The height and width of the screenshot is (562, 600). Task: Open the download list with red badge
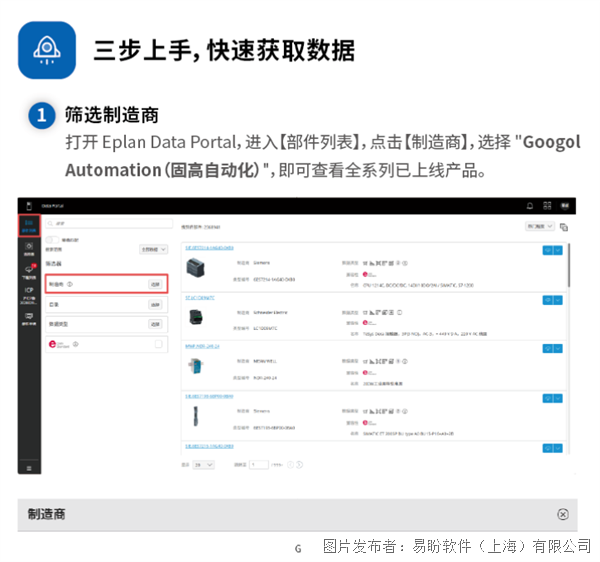(29, 272)
